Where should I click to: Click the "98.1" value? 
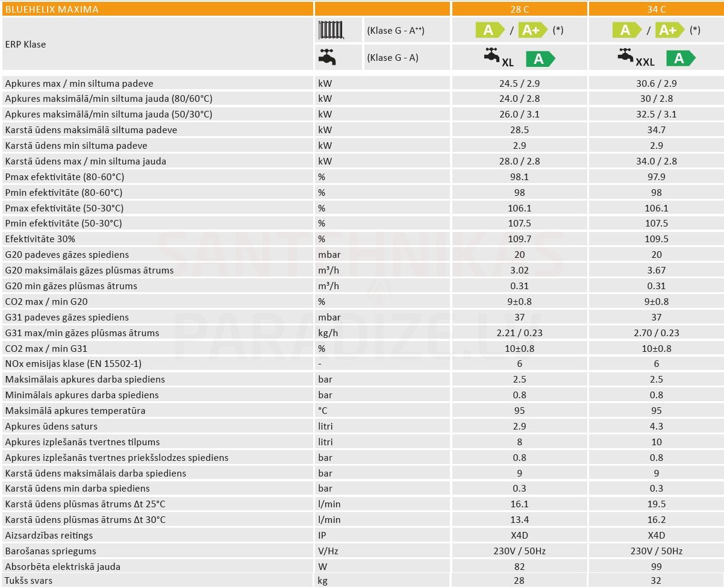pyautogui.click(x=519, y=177)
